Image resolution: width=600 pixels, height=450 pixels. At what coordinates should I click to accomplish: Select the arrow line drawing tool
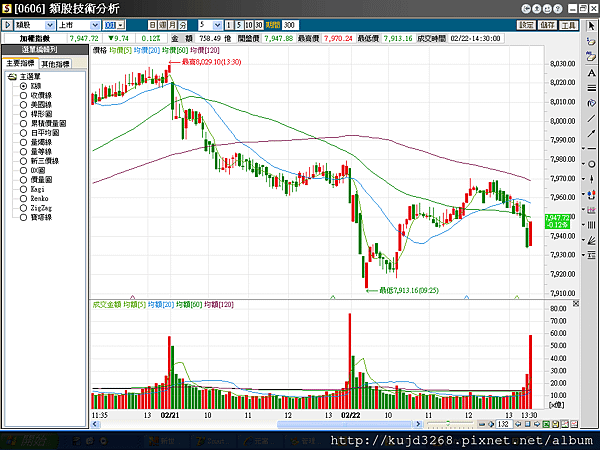(591, 133)
